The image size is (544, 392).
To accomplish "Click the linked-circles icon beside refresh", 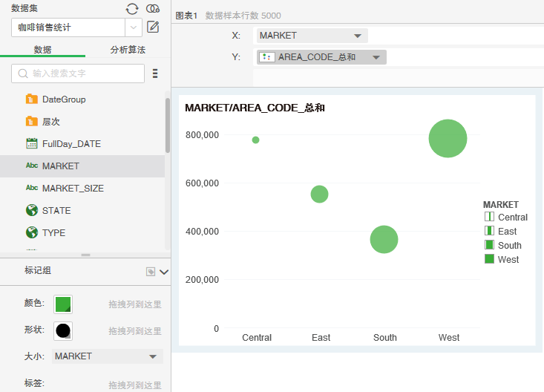I will (153, 8).
